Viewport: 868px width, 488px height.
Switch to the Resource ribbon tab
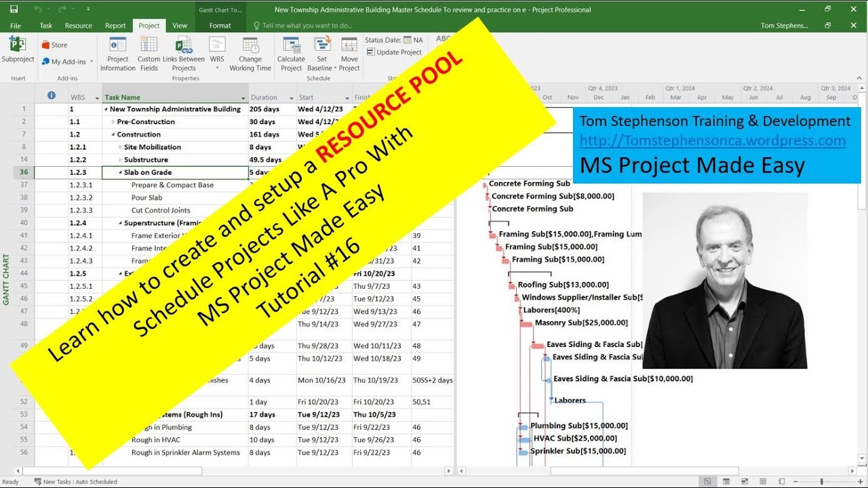click(x=79, y=26)
